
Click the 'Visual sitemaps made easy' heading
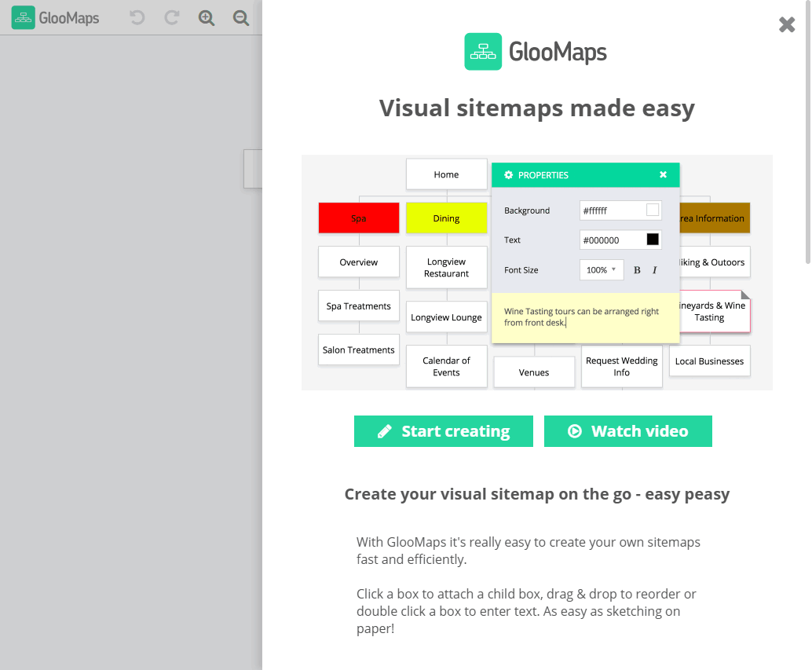tap(537, 108)
